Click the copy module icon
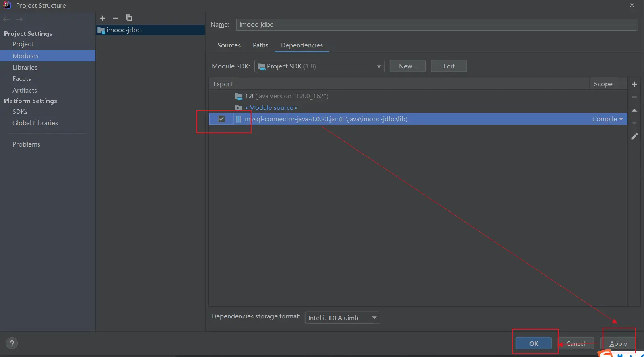The width and height of the screenshot is (644, 357). [129, 18]
